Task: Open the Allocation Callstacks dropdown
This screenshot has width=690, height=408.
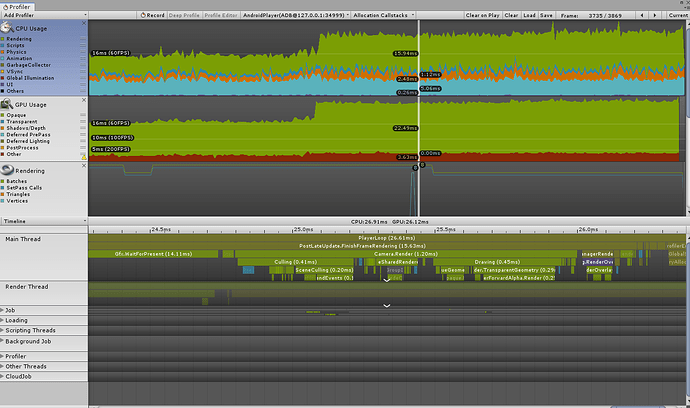Action: pyautogui.click(x=384, y=15)
